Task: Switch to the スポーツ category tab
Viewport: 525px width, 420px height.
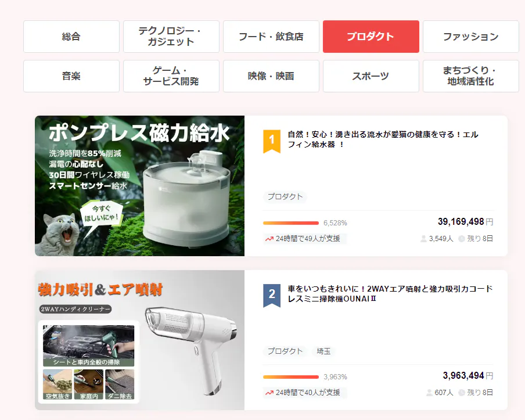Action: (x=371, y=76)
